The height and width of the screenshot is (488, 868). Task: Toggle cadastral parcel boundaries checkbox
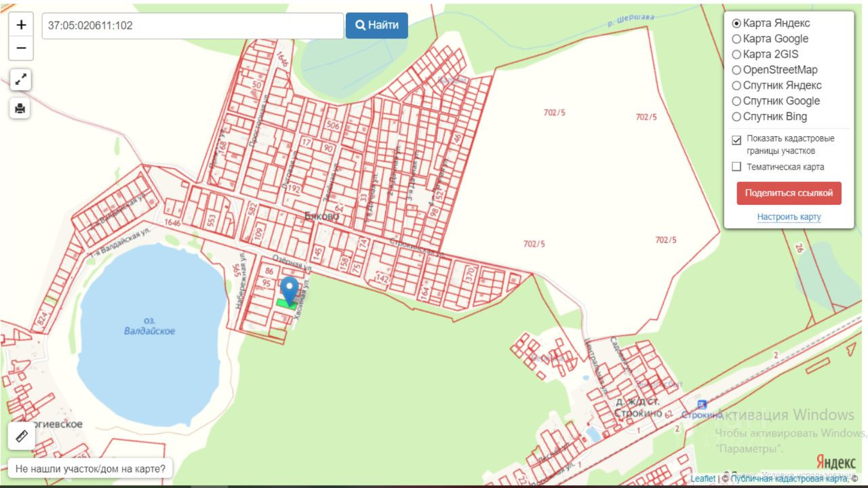pyautogui.click(x=736, y=140)
